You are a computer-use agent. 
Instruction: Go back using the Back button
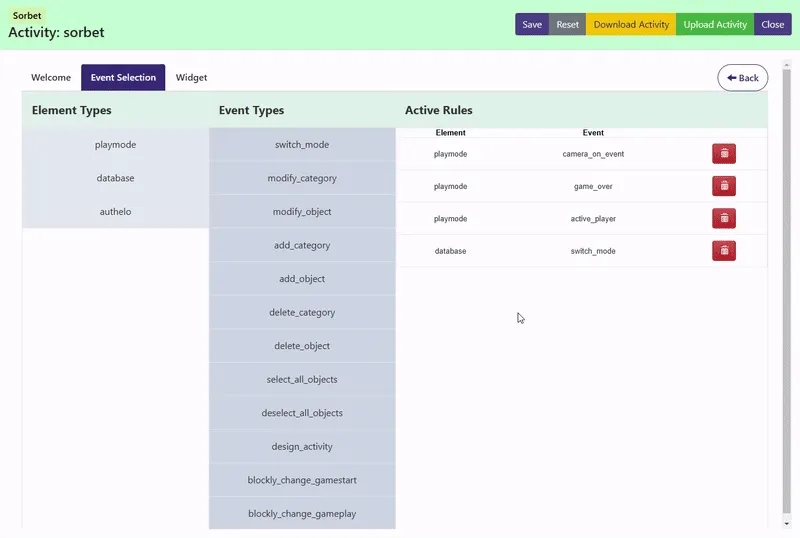742,78
